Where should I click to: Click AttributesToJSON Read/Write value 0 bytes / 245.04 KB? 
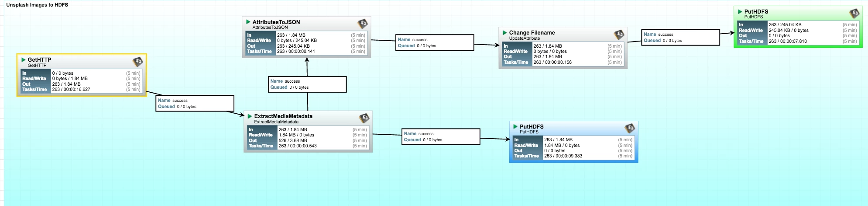297,40
